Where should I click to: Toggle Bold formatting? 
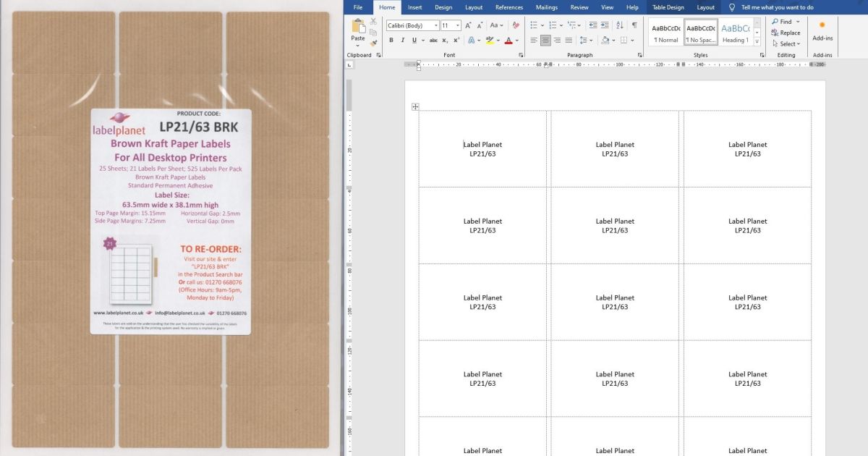point(391,41)
